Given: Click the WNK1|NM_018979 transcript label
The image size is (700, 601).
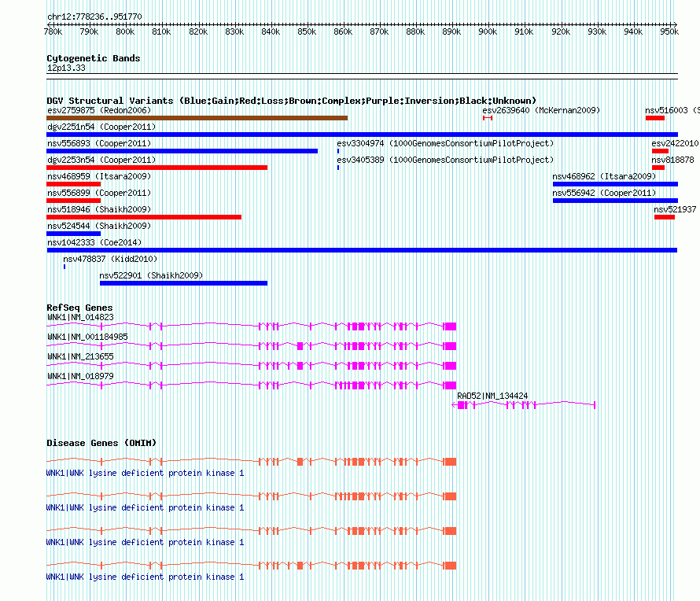Looking at the screenshot, I should (x=80, y=376).
